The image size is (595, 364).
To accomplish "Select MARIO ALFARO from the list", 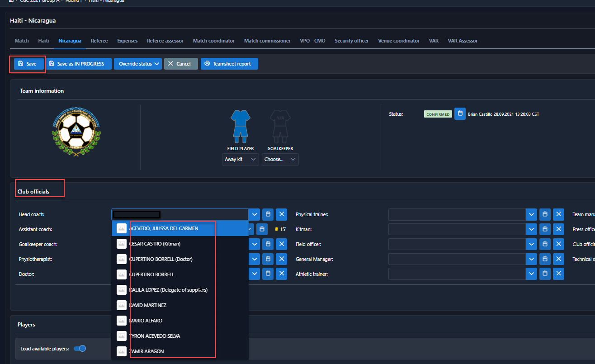I will pos(146,321).
